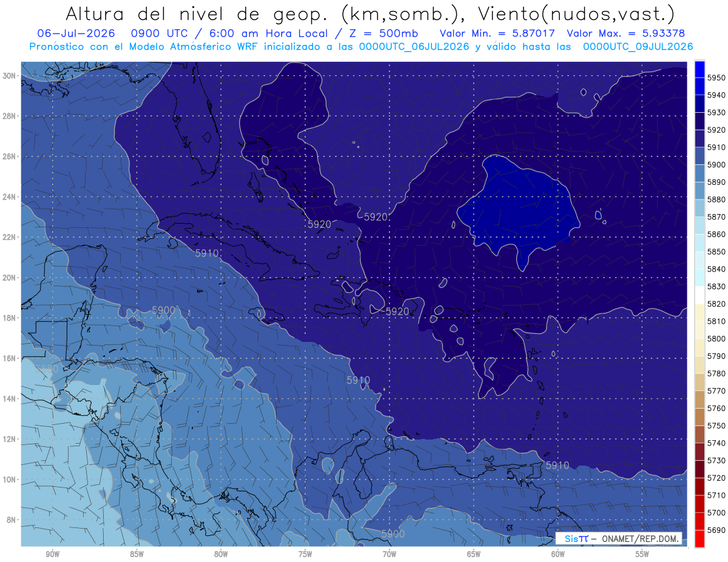Select the 5770 label on the color scale

tap(716, 391)
